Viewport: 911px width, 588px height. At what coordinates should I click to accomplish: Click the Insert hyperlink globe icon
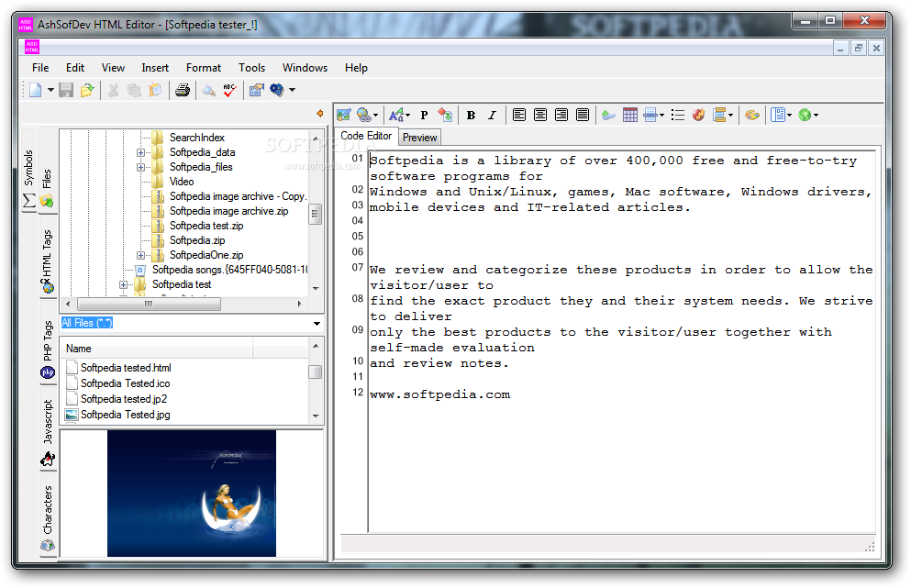coord(363,115)
